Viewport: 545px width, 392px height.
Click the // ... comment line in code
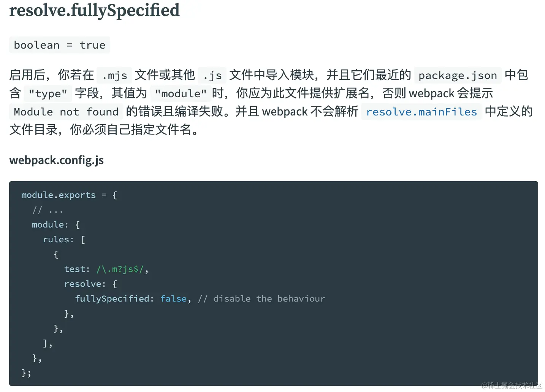coord(48,210)
